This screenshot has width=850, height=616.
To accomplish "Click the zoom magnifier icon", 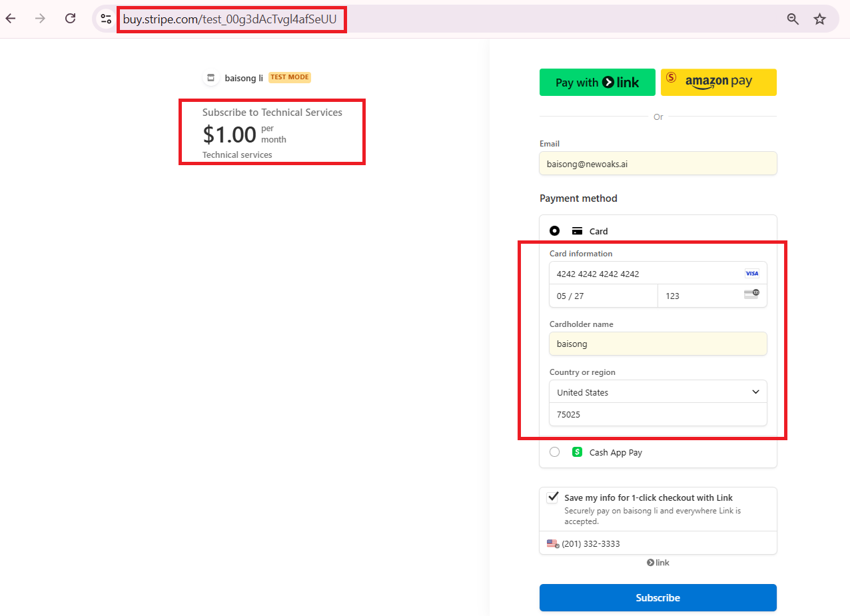I will 793,19.
